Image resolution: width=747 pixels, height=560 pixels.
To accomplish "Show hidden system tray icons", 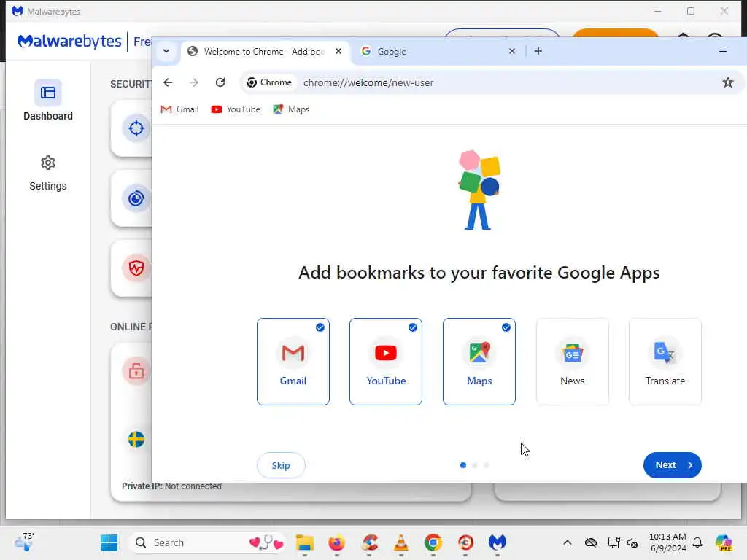I will click(x=568, y=542).
